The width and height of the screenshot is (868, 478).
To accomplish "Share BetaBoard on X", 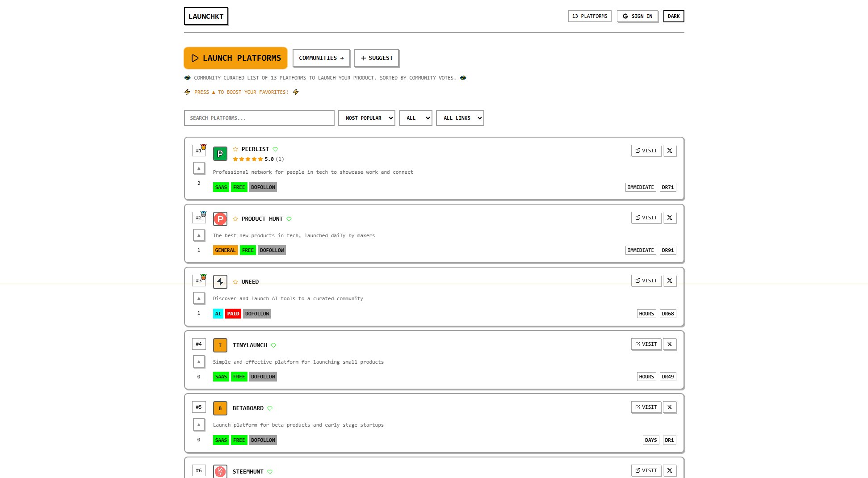I will [670, 407].
